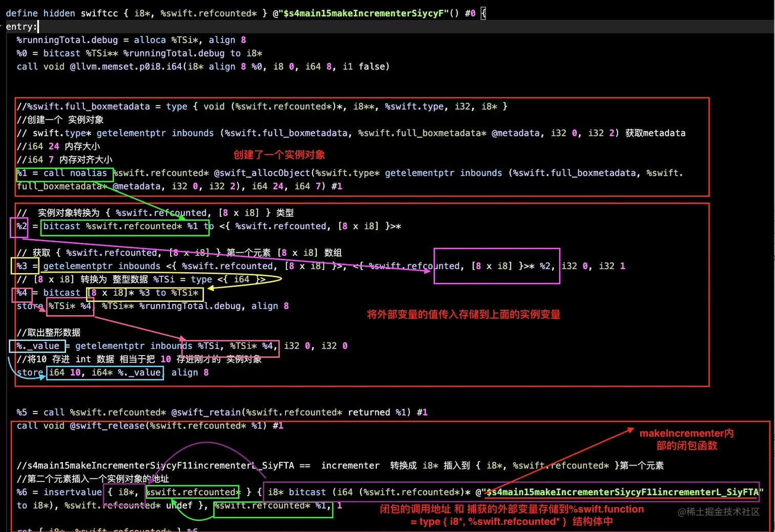
Task: Click the line starting 'to i8*), %swift.refcounted* undef'
Action: [179, 506]
